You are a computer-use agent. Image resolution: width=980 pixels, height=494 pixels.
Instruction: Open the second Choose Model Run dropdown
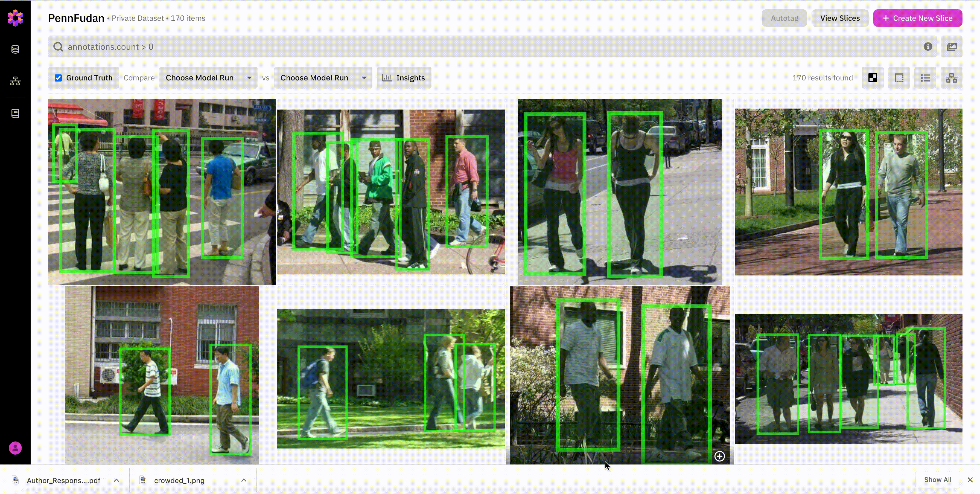point(323,78)
